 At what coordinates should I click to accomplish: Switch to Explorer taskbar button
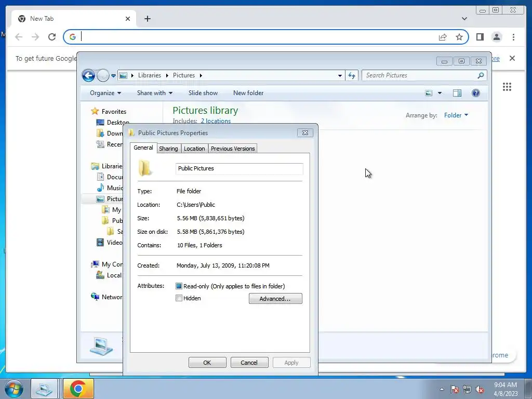pos(45,389)
